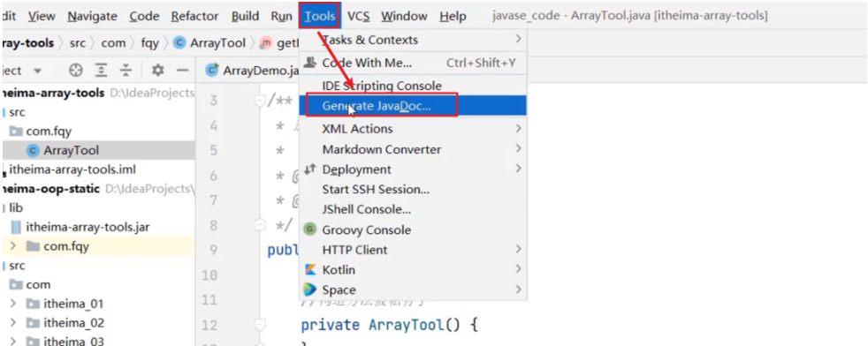Switch to the ArrayDemo.java editor tab
Image resolution: width=868 pixels, height=346 pixels.
tap(253, 71)
